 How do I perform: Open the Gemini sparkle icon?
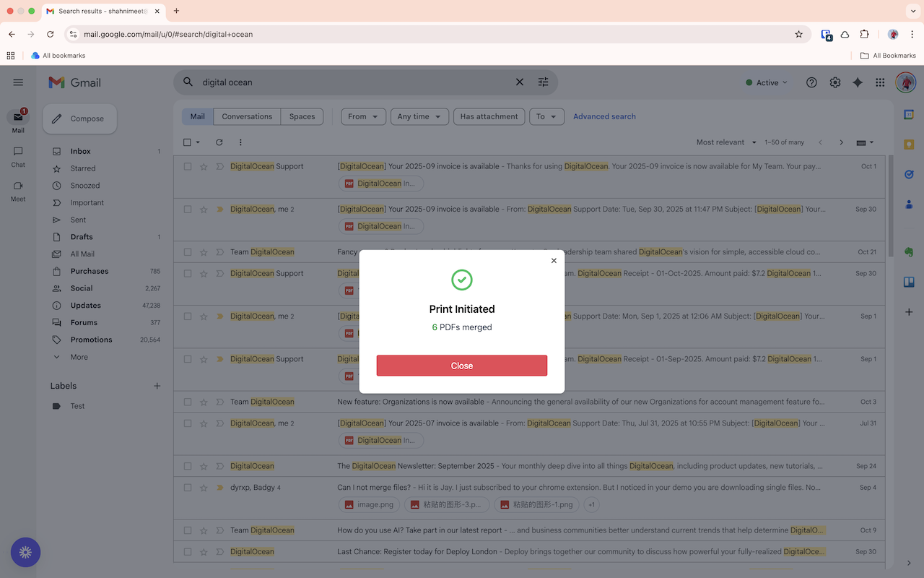pos(858,82)
